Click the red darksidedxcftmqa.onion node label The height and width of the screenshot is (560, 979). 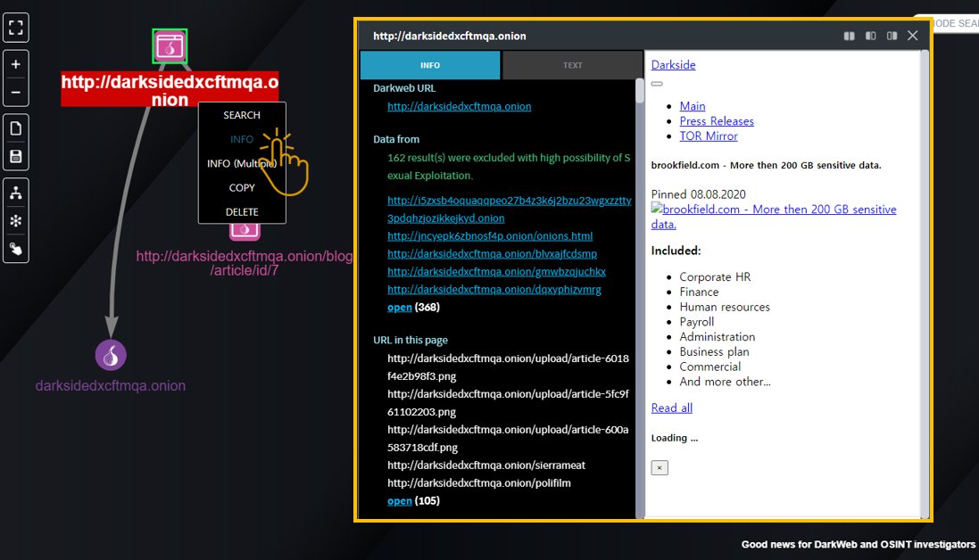tap(170, 90)
